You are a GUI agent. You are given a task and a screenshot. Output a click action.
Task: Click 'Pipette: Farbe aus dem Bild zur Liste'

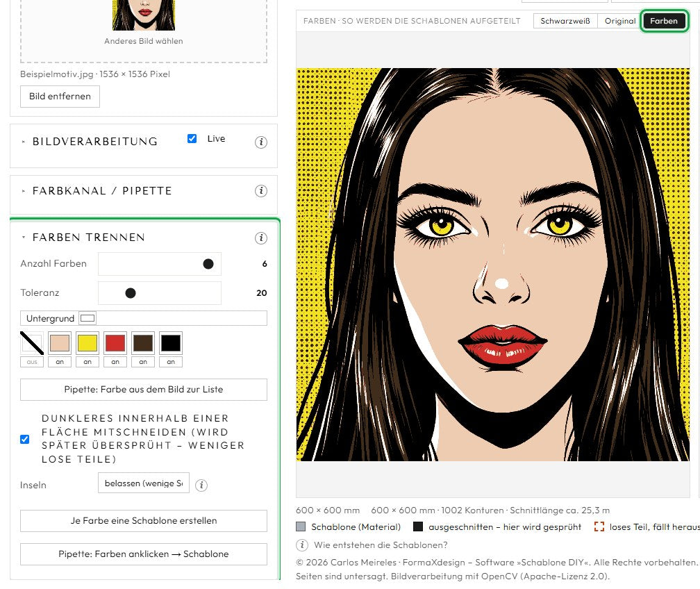(x=144, y=390)
